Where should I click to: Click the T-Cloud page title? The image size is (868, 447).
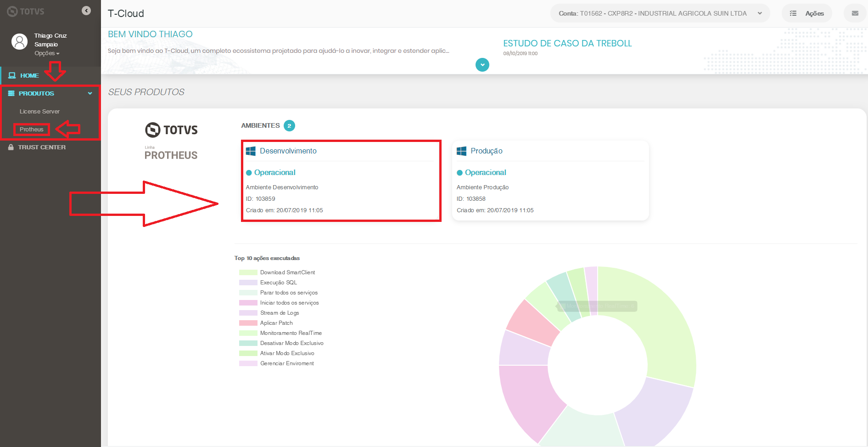pyautogui.click(x=126, y=13)
